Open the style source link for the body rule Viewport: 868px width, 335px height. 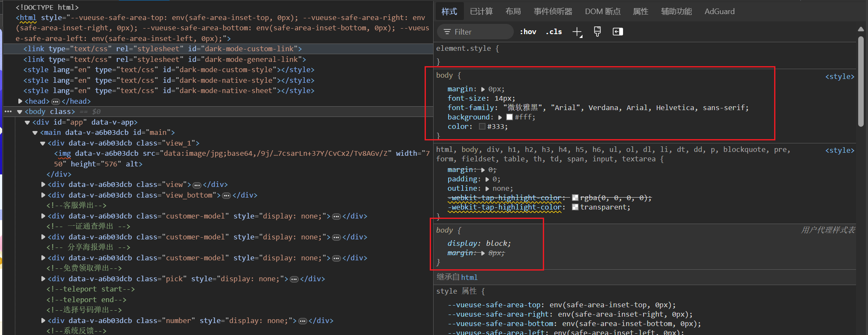(x=840, y=77)
